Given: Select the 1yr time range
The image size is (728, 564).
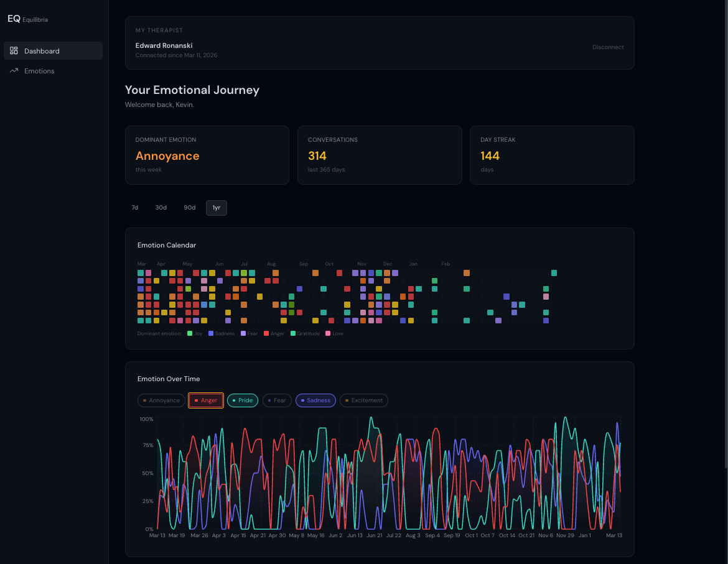Looking at the screenshot, I should tap(217, 208).
